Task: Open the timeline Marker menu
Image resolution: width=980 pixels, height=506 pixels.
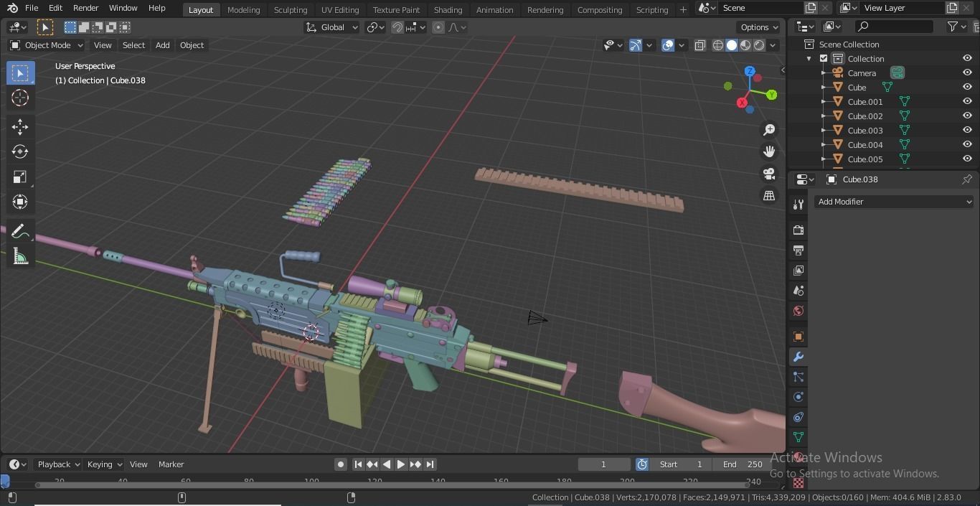Action: pyautogui.click(x=171, y=464)
